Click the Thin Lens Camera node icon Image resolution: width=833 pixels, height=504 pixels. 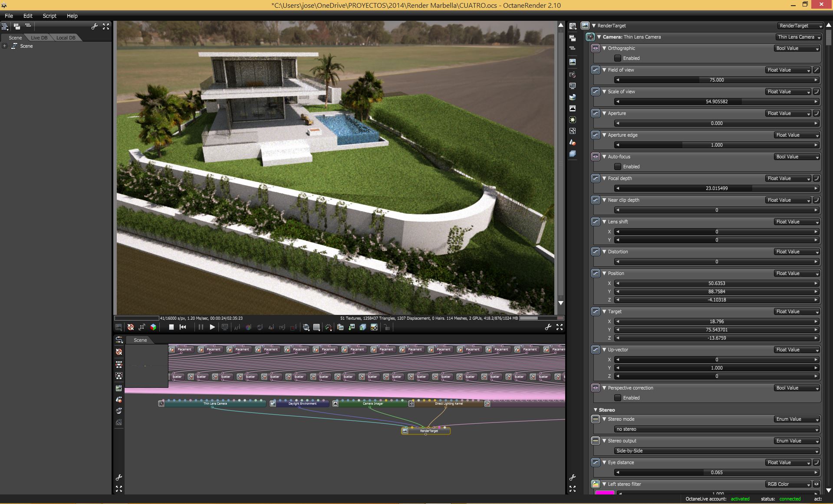pos(161,403)
